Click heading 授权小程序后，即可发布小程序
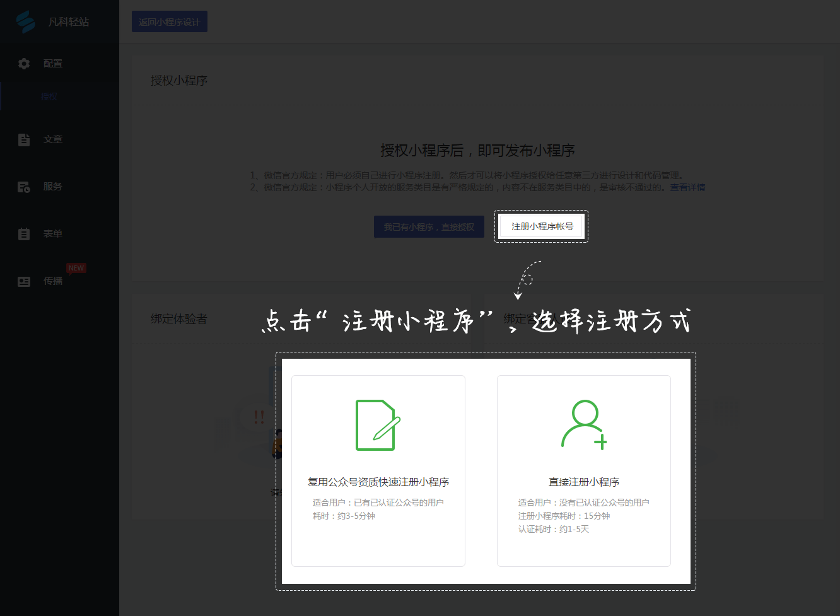 pos(477,151)
